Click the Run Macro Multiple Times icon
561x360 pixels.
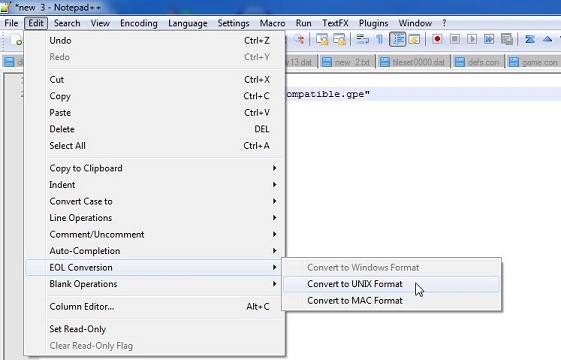click(x=489, y=39)
